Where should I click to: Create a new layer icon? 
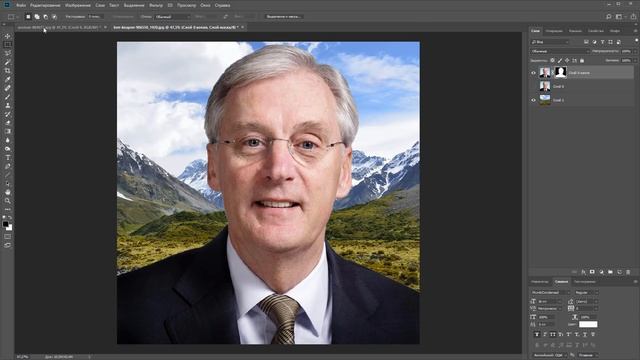click(x=619, y=272)
